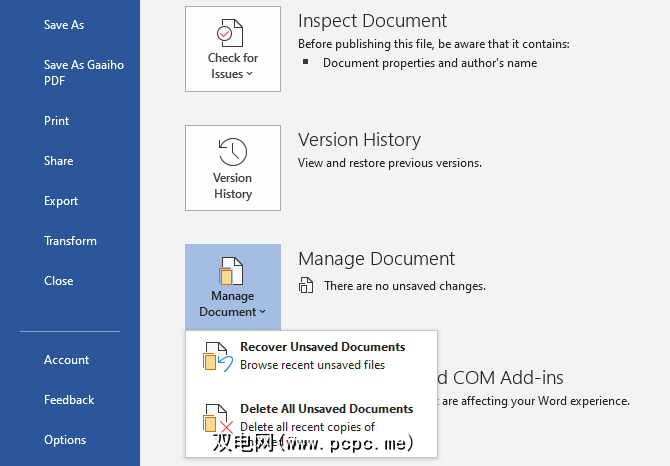
Task: Click the Check for Issues clipboard icon
Action: point(232,34)
